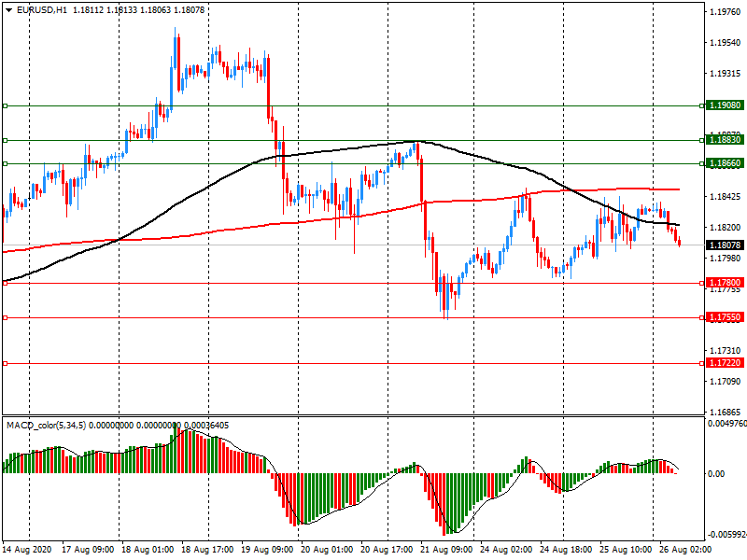Image resolution: width=747 pixels, height=560 pixels.
Task: Click the 1.19760 price scale value
Action: [x=726, y=12]
